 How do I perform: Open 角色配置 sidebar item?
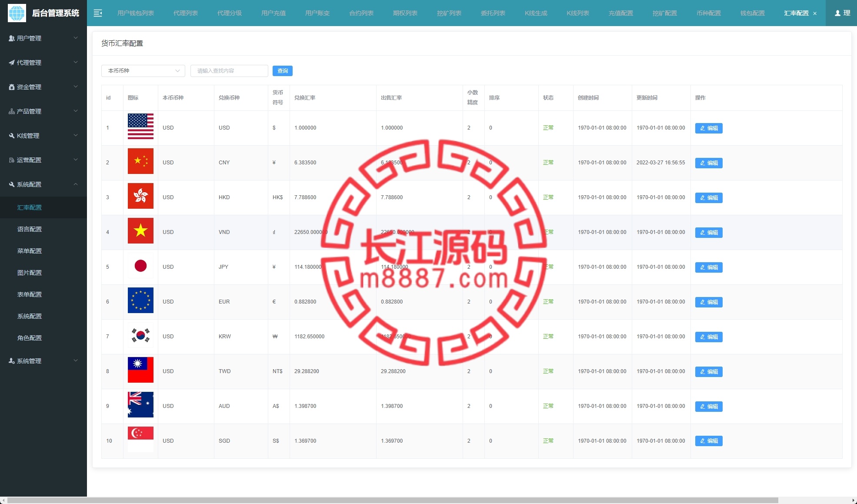[43, 338]
